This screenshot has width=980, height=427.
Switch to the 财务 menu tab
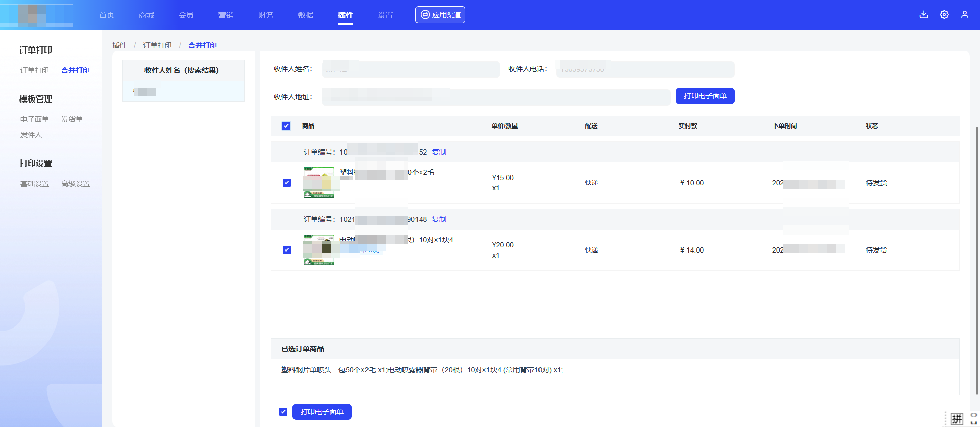point(266,15)
